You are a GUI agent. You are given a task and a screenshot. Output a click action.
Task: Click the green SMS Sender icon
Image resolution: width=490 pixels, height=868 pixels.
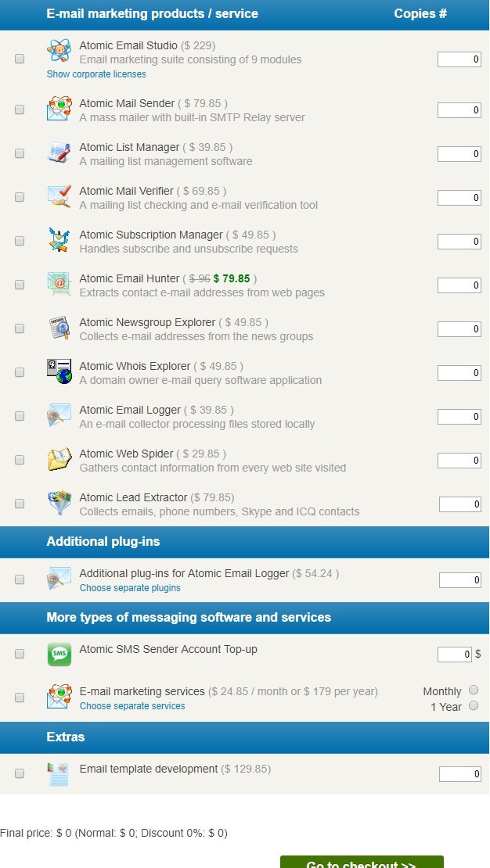pos(59,655)
